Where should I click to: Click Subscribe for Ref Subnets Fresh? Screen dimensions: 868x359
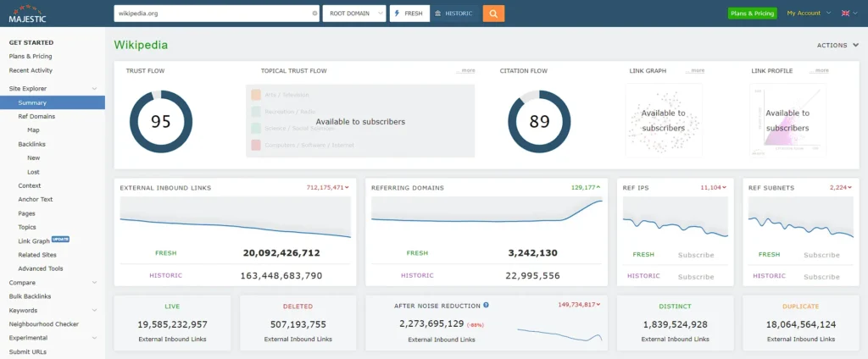tap(821, 255)
